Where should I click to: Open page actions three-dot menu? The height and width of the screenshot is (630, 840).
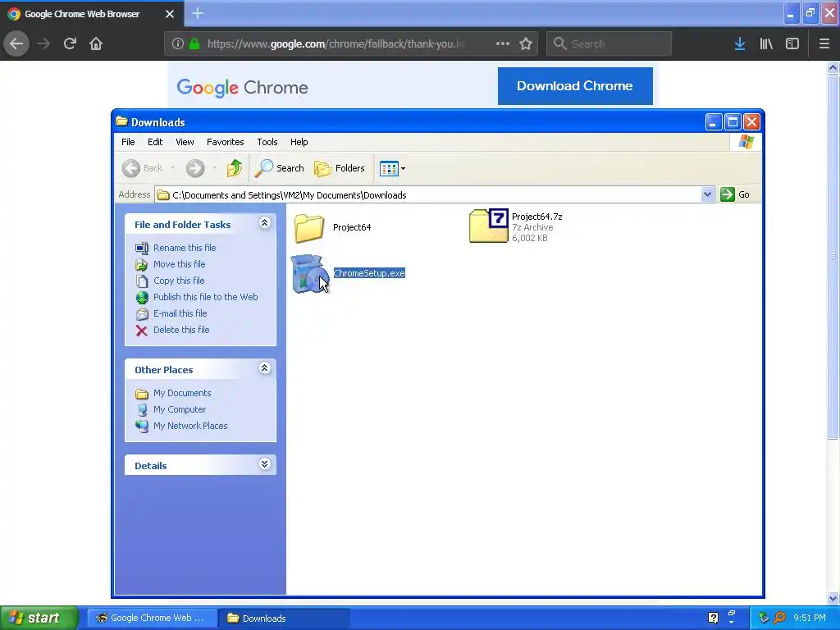click(x=503, y=43)
